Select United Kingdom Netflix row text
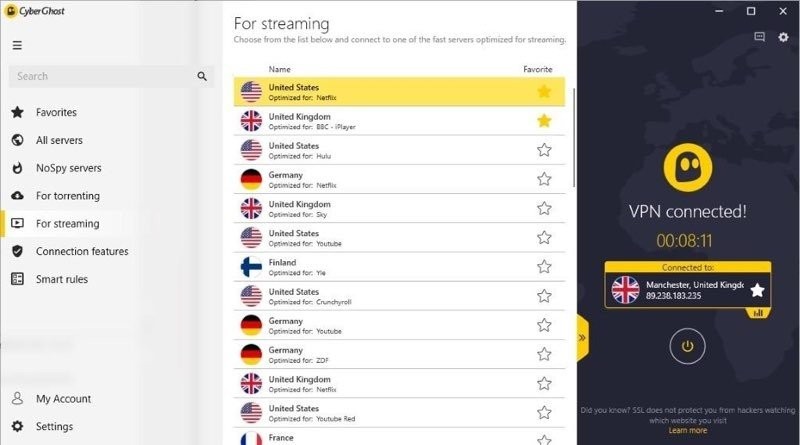Screen dimensions: 800x445 click(303, 384)
